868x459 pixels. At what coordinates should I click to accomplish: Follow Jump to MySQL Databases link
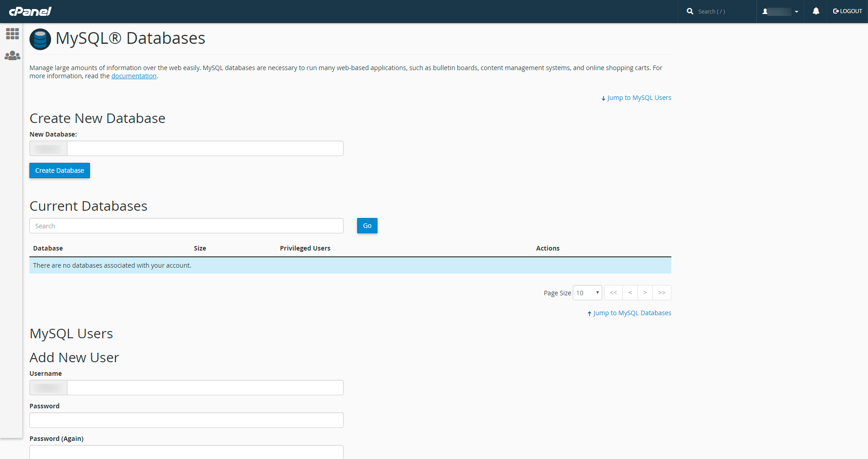point(629,313)
